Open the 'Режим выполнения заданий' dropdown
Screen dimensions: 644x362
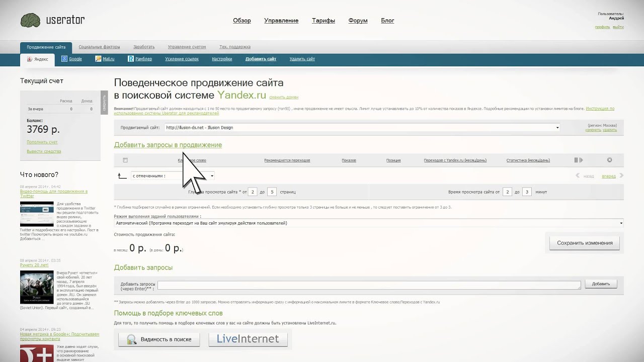369,223
